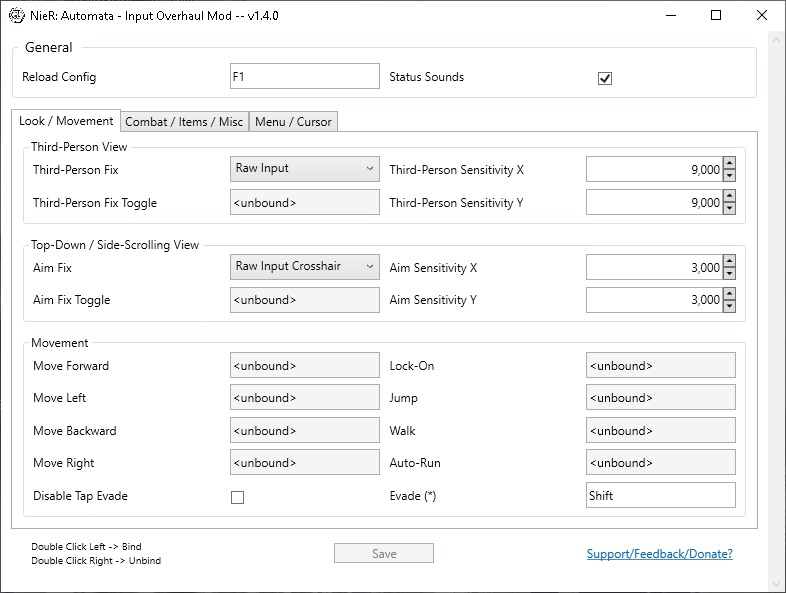Image resolution: width=786 pixels, height=593 pixels.
Task: Open the Third-Person Fix dropdown
Action: [x=304, y=169]
